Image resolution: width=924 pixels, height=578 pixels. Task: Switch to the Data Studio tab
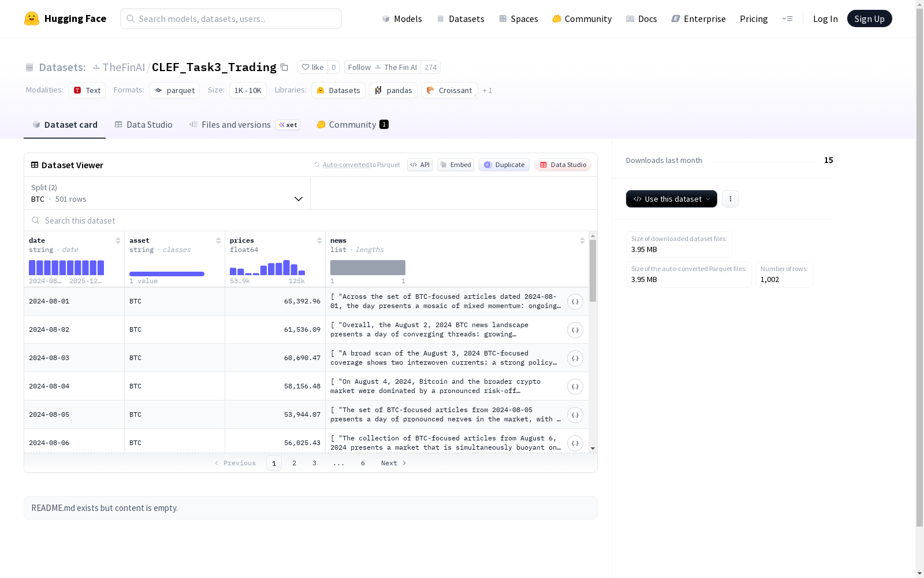tap(143, 125)
